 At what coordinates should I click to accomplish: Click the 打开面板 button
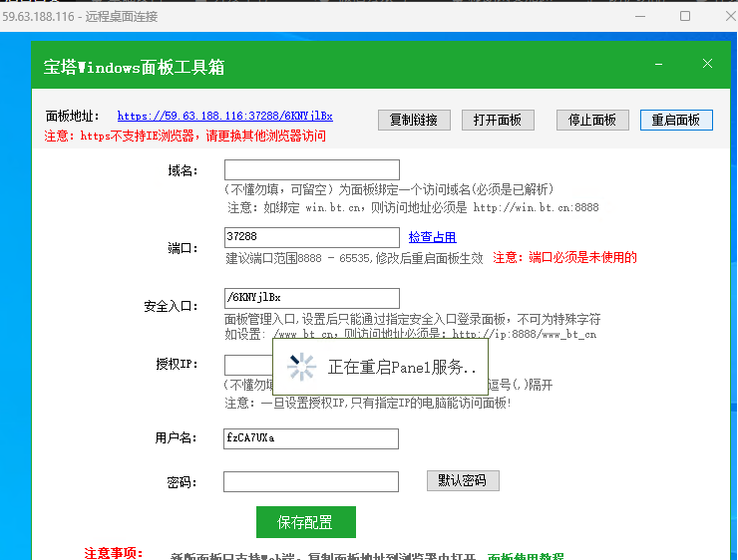[x=498, y=121]
